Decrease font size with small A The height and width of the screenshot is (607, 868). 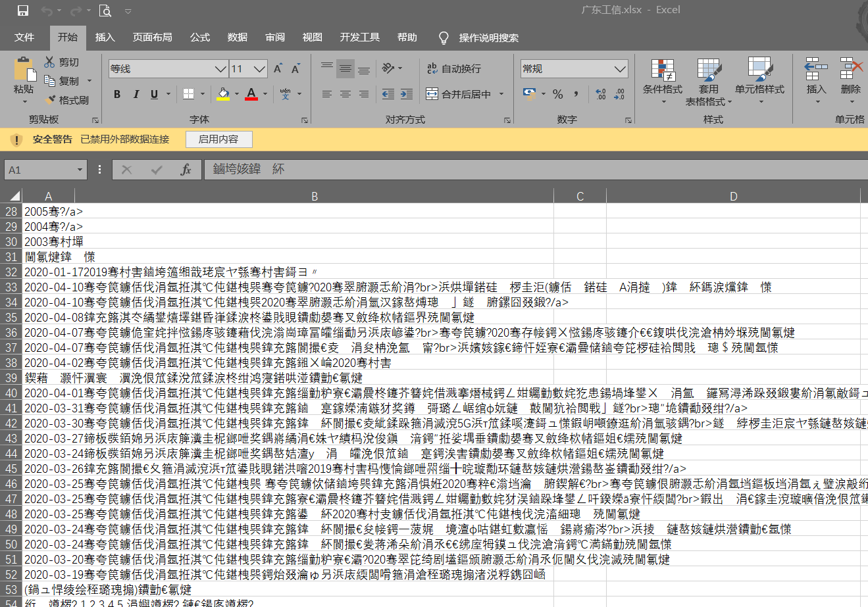295,68
